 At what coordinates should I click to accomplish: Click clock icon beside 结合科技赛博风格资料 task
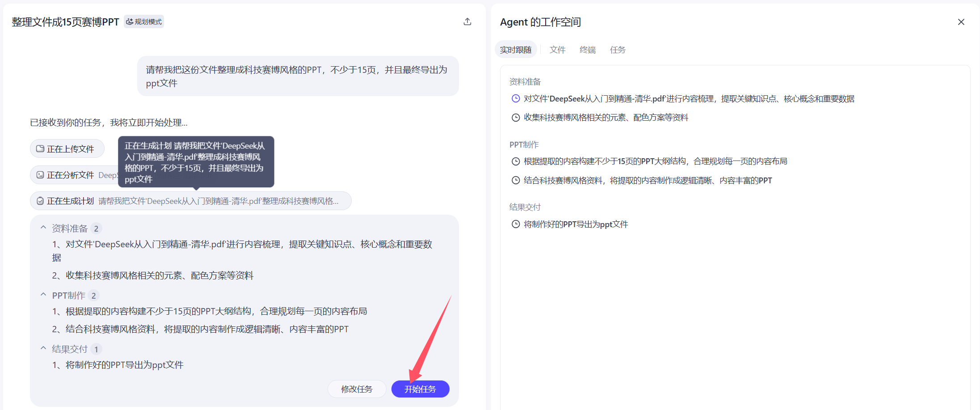516,181
